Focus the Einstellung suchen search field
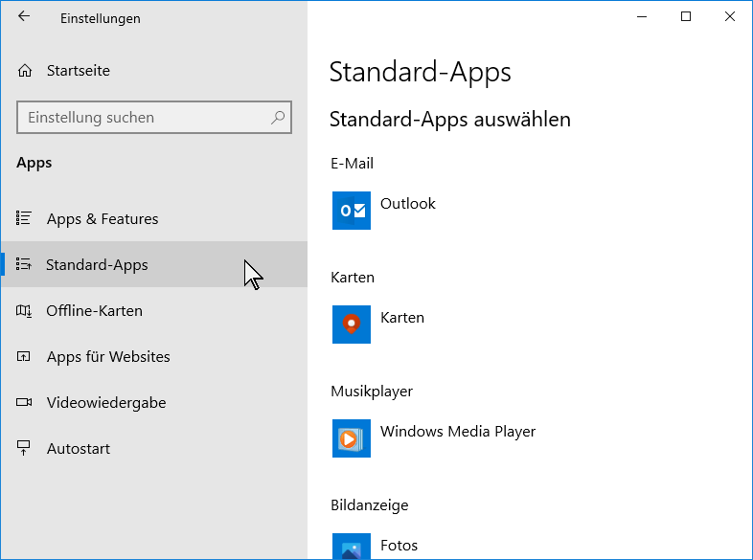The image size is (753, 560). 154,117
